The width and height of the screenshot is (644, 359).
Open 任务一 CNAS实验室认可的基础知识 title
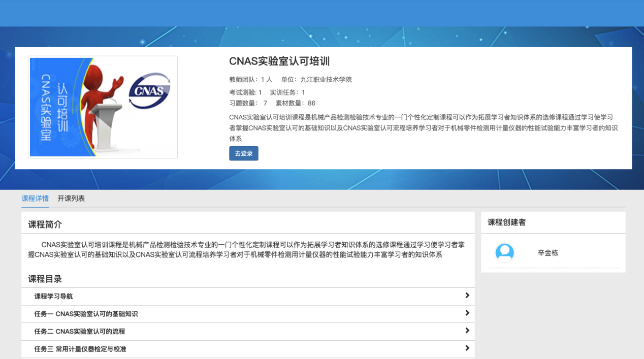(x=86, y=314)
